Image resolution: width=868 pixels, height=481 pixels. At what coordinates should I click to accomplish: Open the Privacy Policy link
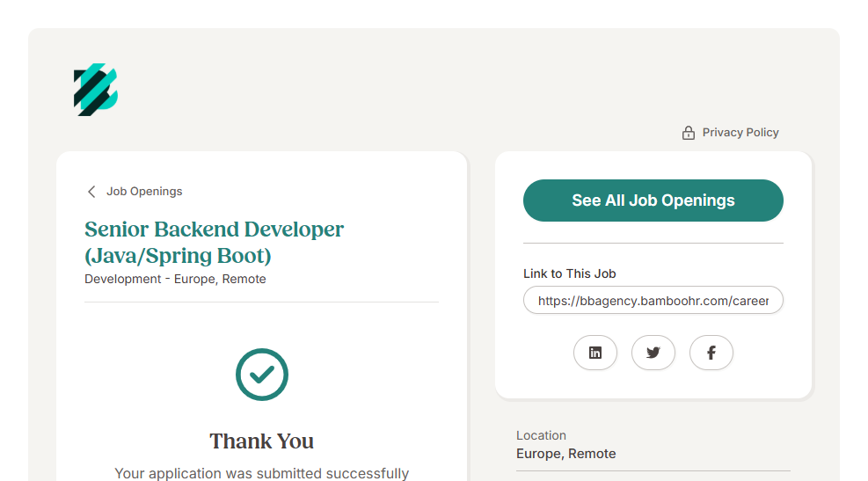[740, 133]
